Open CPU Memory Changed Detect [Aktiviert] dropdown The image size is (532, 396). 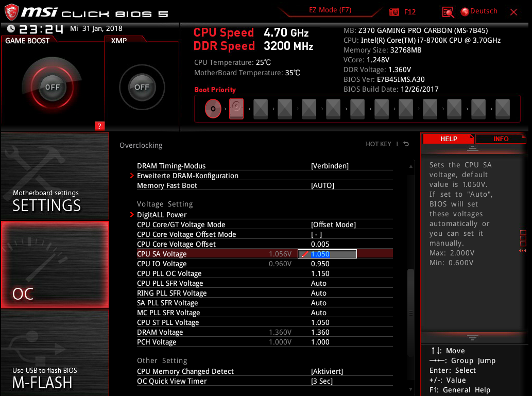click(327, 372)
